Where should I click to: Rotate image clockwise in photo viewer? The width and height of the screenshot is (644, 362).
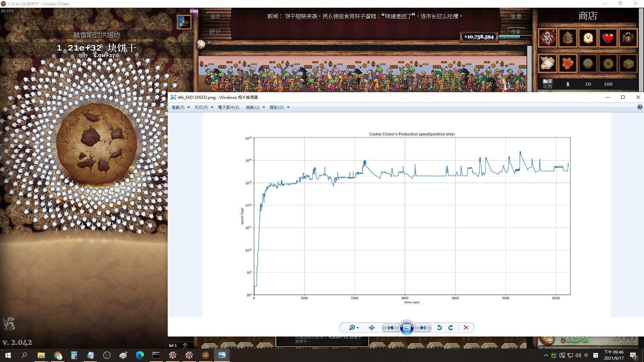[x=451, y=327]
